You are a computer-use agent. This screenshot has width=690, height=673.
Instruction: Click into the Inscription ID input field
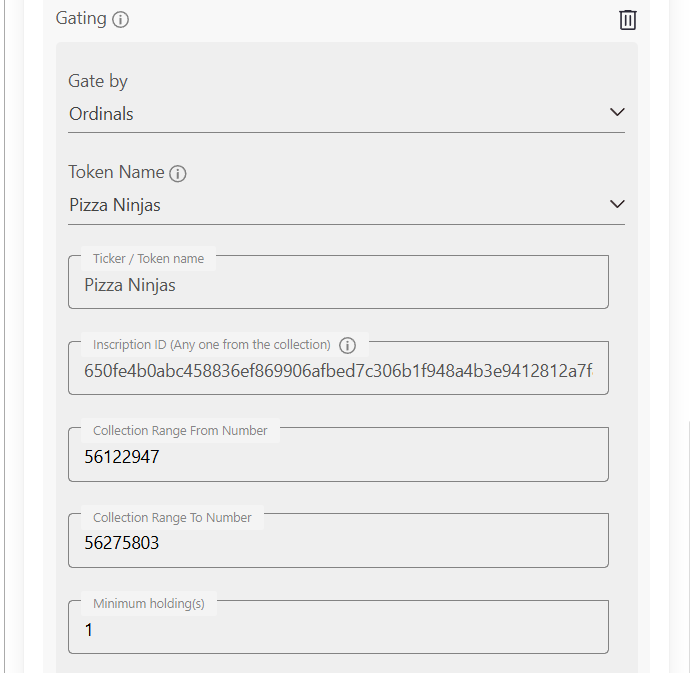click(x=338, y=368)
